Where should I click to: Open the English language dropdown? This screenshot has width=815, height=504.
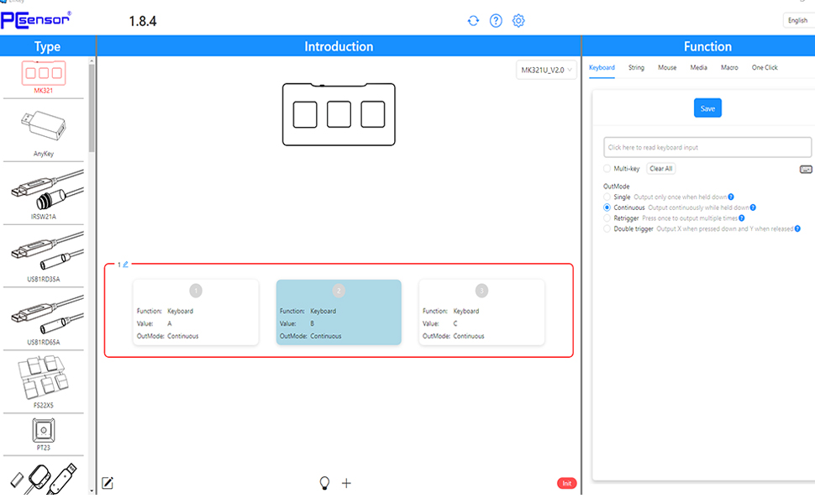[x=797, y=21]
